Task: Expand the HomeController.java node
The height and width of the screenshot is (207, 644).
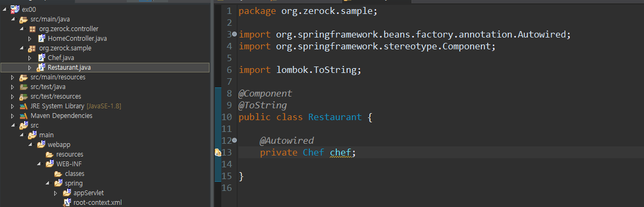Action: click(30, 39)
